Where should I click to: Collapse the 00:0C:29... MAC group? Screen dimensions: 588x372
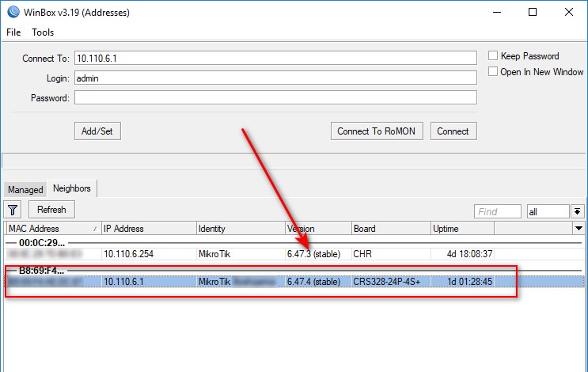pos(42,243)
